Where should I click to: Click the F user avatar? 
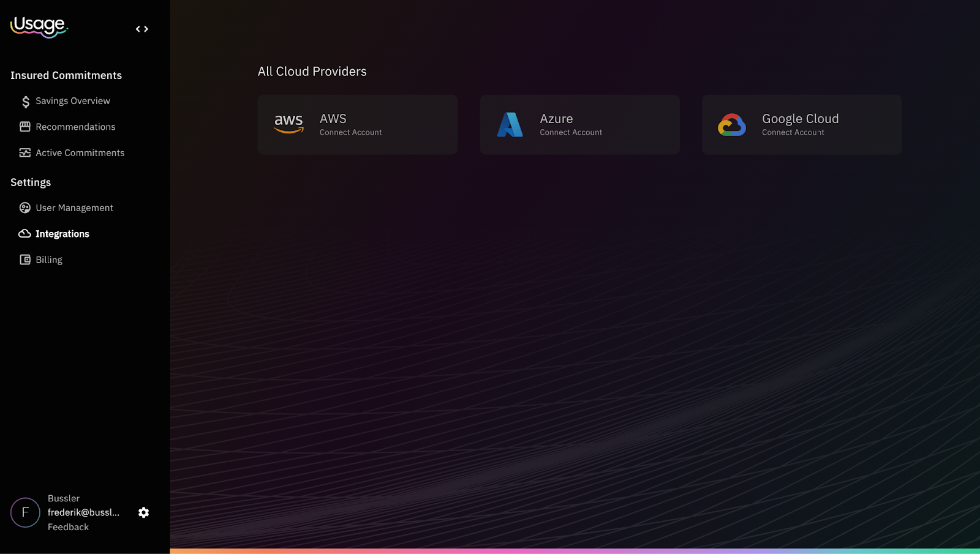pos(25,512)
